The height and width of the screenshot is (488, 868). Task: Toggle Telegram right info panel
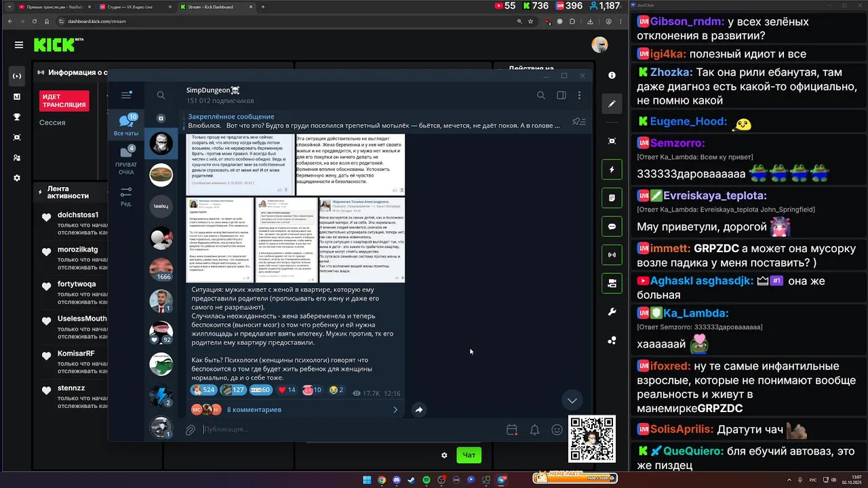coord(561,96)
